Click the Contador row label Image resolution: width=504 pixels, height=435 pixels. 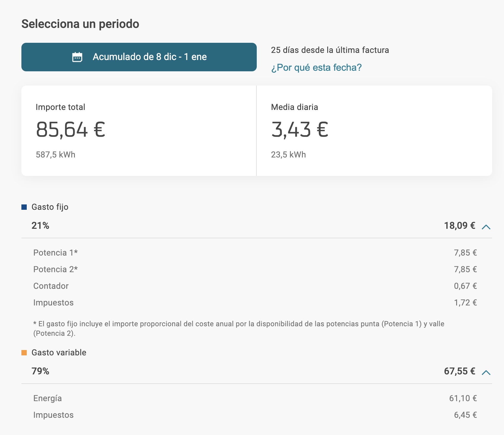51,286
